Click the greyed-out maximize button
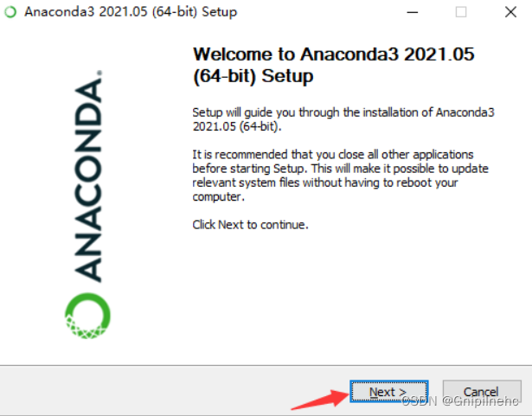The image size is (532, 416). coord(461,12)
